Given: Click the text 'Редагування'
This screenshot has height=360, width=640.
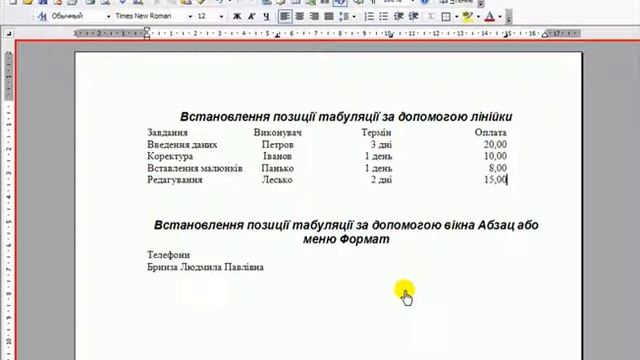Looking at the screenshot, I should (x=175, y=180).
